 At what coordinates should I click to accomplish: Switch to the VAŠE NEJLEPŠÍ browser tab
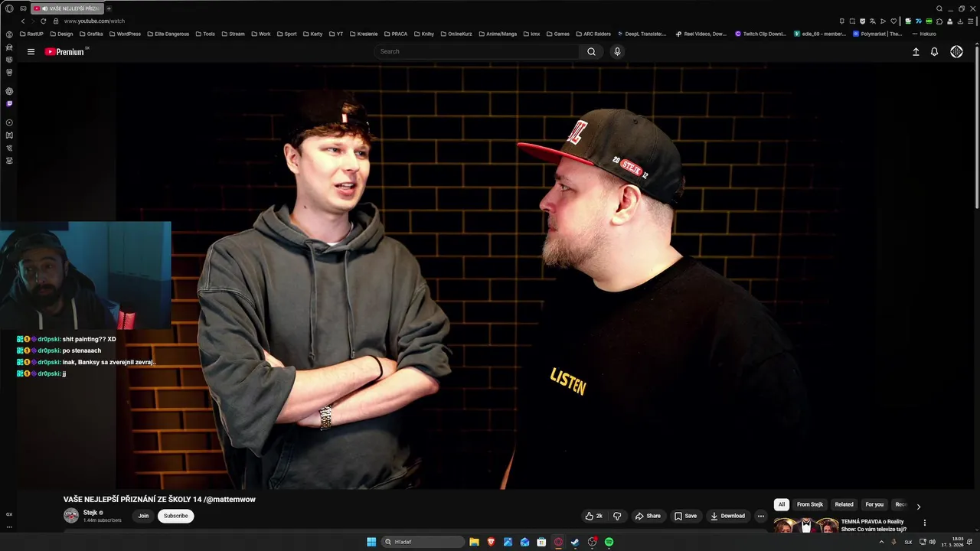point(67,8)
